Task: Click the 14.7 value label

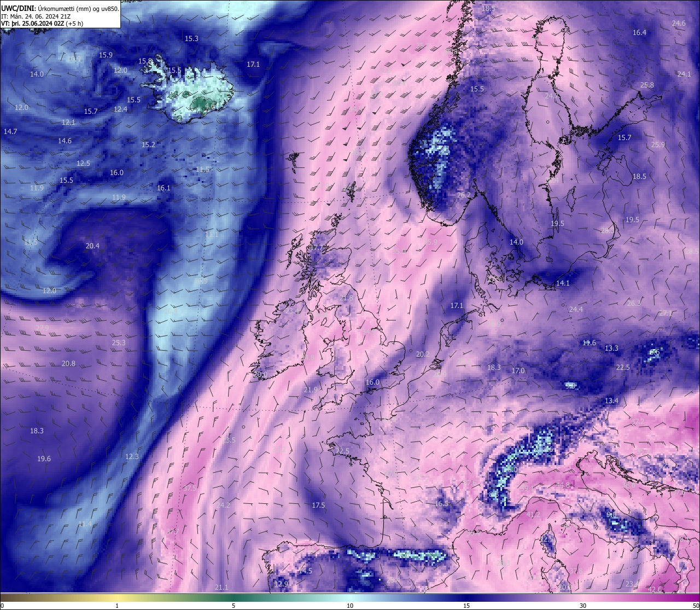Action: point(10,132)
